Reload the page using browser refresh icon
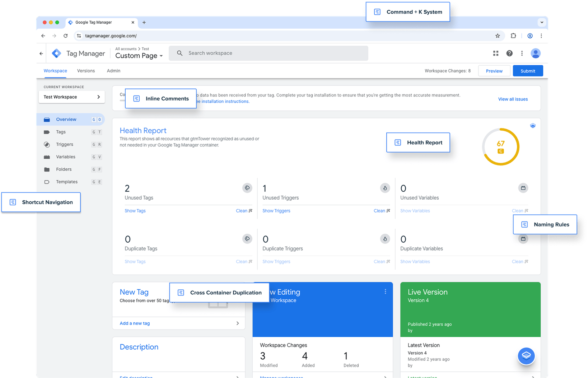The image size is (588, 378). pos(65,36)
